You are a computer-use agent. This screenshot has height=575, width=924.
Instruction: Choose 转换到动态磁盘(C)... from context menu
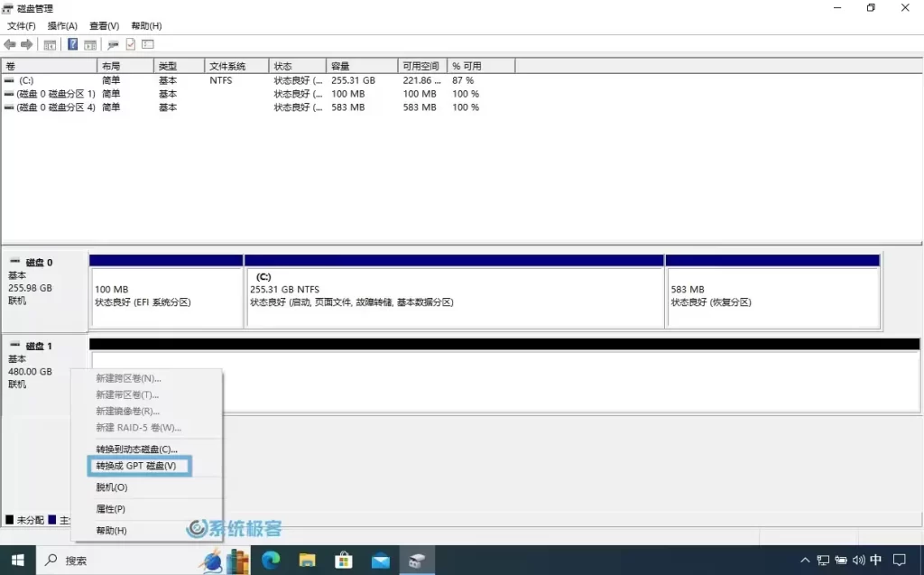(x=137, y=449)
